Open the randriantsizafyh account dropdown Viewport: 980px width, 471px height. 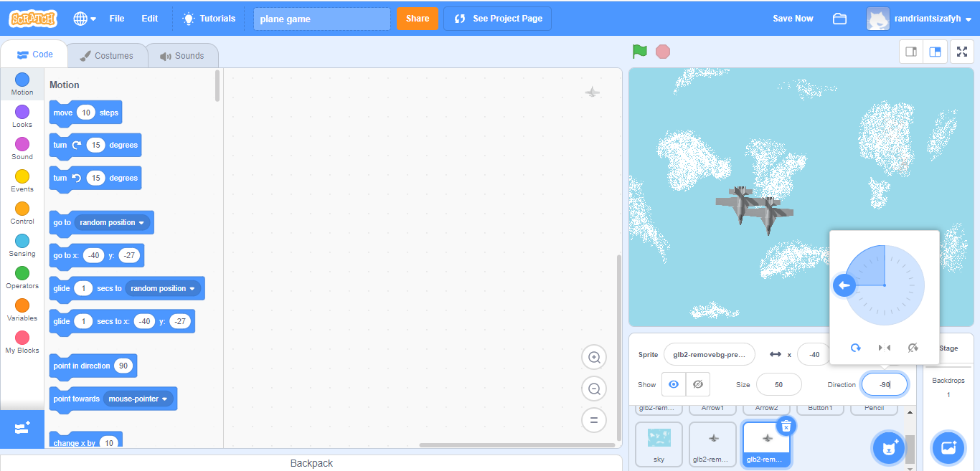pyautogui.click(x=920, y=19)
